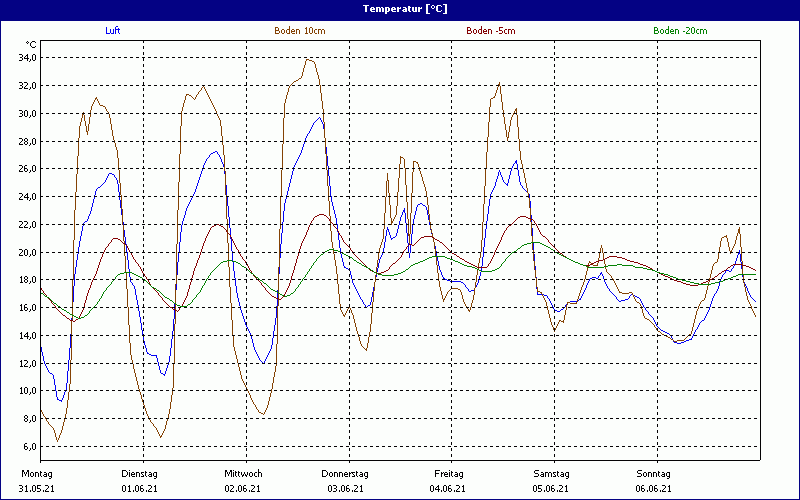Image resolution: width=800 pixels, height=500 pixels.
Task: Select the green 'Boden -20cm' legend label
Action: 681,31
